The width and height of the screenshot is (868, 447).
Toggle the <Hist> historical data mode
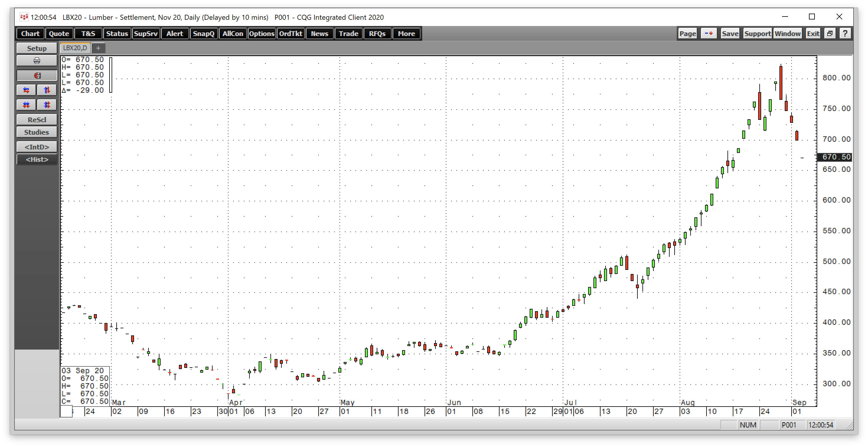(36, 159)
